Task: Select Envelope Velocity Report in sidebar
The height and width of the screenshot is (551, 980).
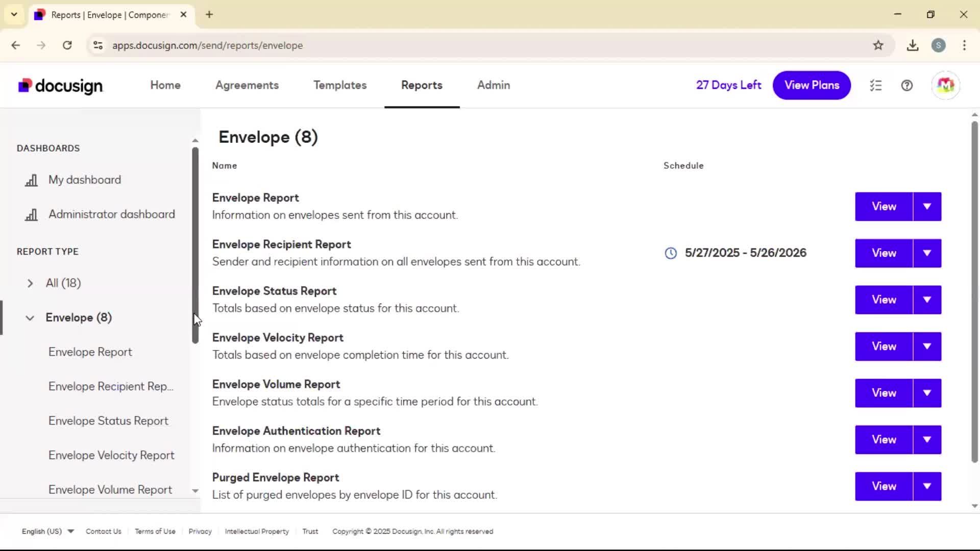Action: pos(111,456)
